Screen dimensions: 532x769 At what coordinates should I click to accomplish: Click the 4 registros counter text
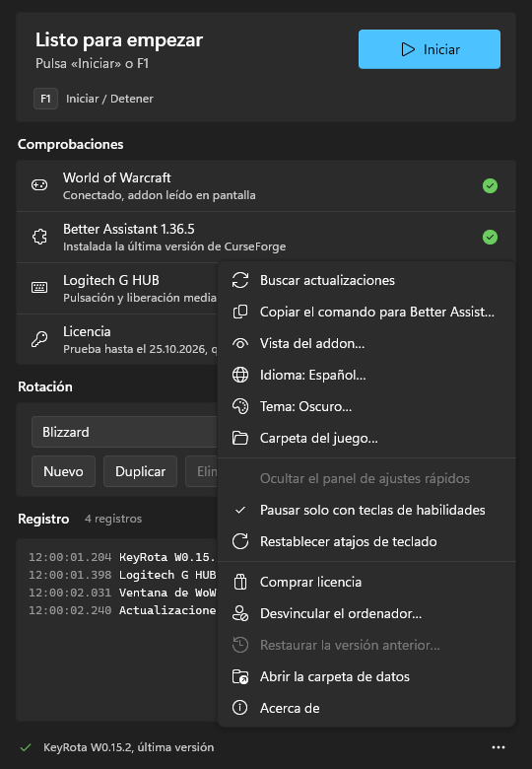pos(113,519)
